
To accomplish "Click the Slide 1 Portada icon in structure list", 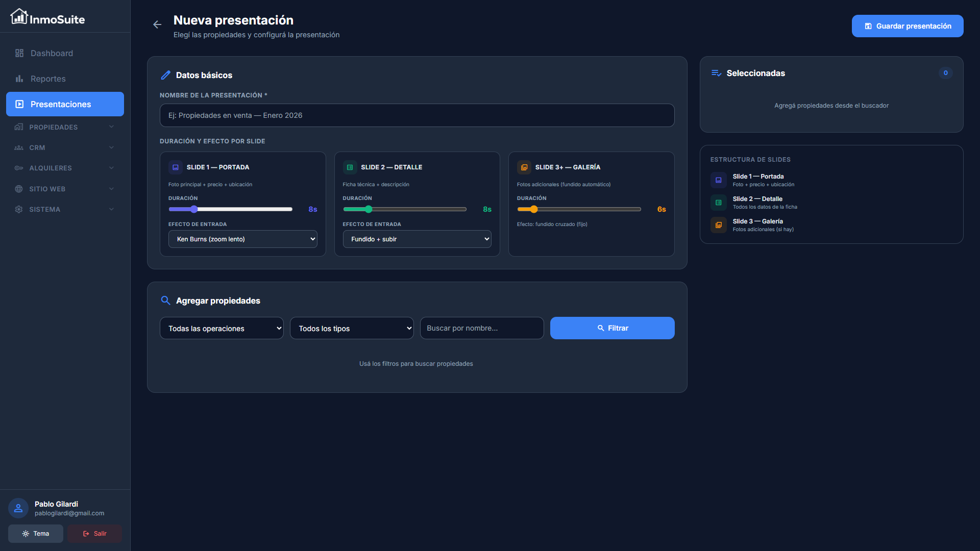I will 718,180.
